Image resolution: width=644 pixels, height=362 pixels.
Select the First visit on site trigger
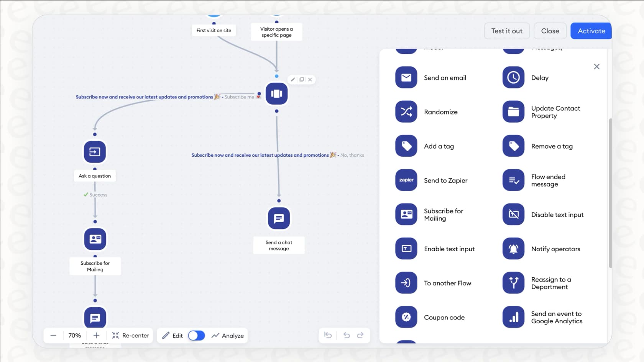coord(214,30)
